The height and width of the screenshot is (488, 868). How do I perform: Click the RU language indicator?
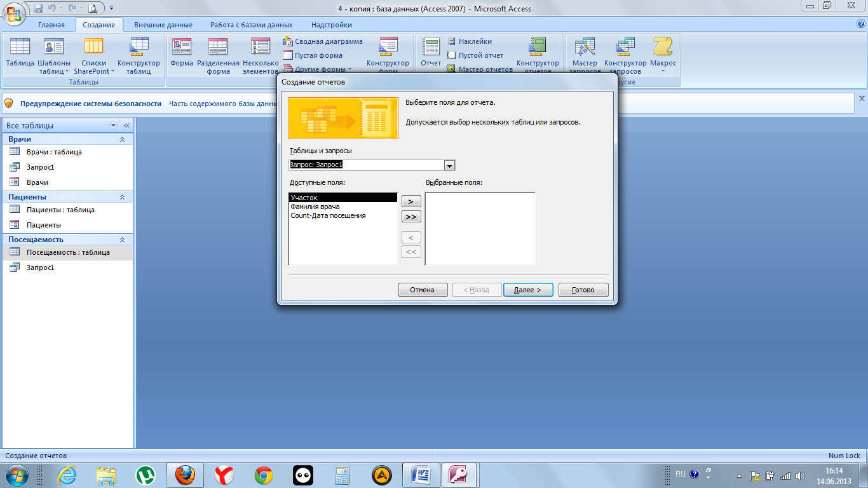680,474
